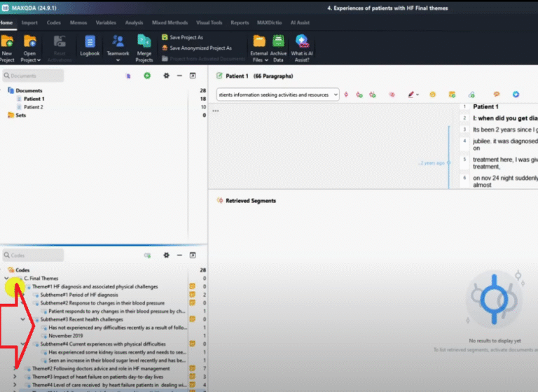Expand Theme#3 Impact of heart failure code
The image size is (538, 392).
tap(15, 376)
